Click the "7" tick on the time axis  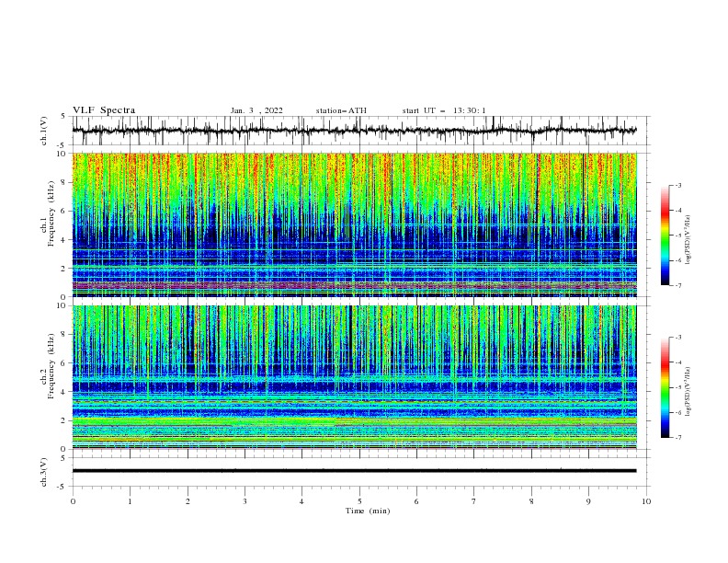tap(474, 501)
